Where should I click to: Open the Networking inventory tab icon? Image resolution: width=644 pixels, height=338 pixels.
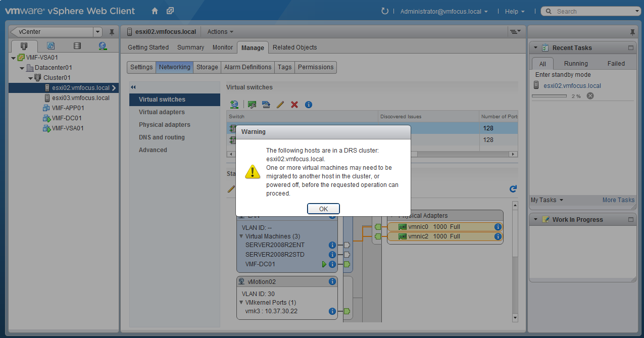point(103,46)
